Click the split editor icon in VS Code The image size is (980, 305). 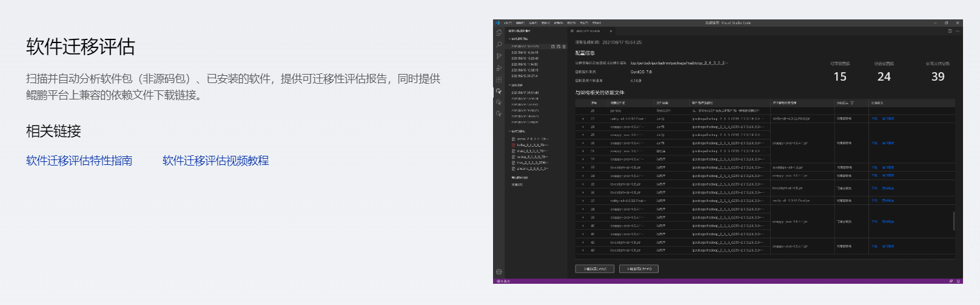click(950, 31)
